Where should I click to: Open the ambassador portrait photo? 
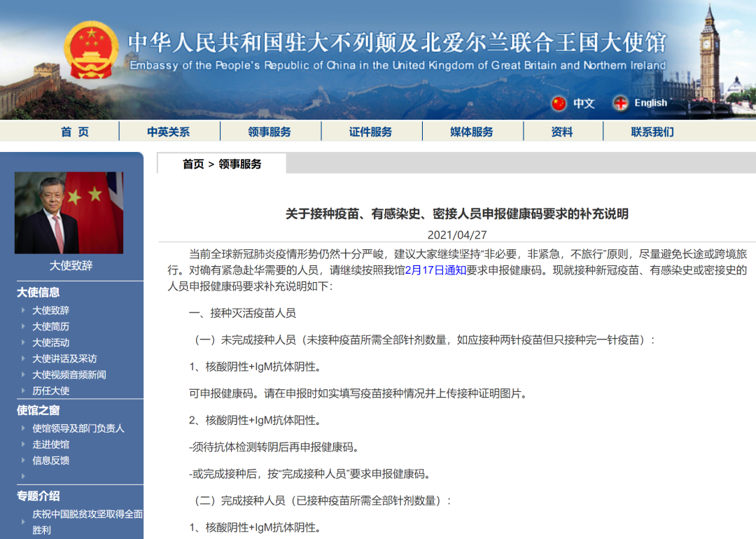[69, 213]
